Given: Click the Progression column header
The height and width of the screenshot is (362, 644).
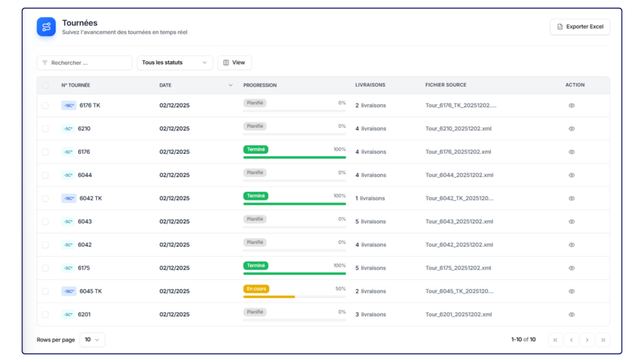Looking at the screenshot, I should [x=260, y=85].
